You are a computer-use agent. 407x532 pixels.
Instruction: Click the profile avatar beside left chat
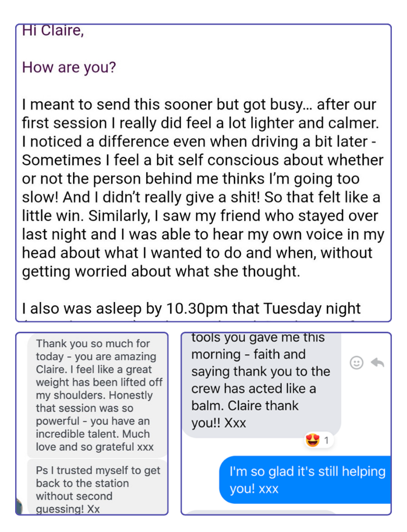[x=19, y=506]
